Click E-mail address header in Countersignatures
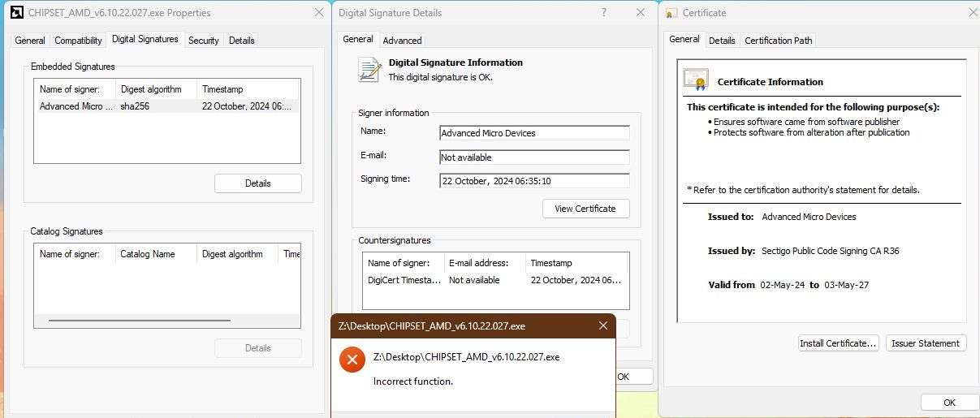Screen dimensions: 980x418 [x=485, y=263]
